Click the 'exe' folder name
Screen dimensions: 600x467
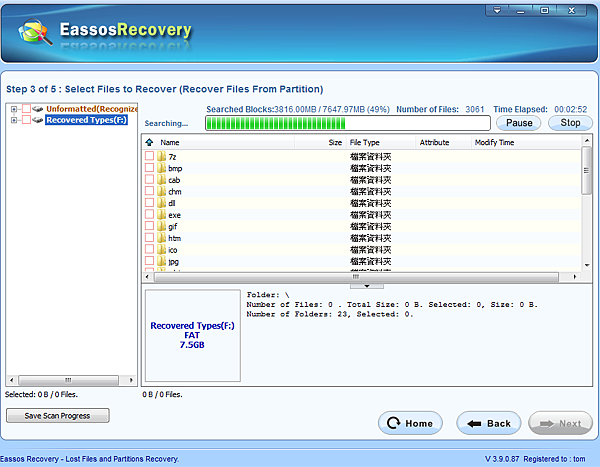(174, 215)
